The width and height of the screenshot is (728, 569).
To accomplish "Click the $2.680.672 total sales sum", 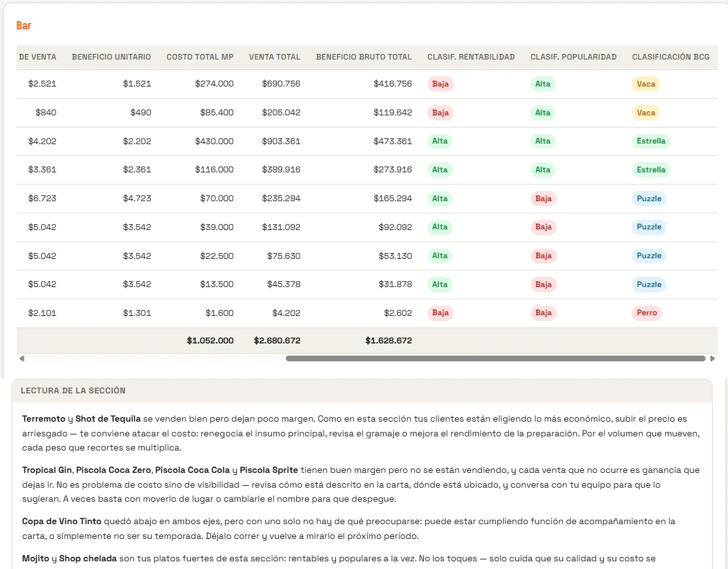I will coord(277,341).
